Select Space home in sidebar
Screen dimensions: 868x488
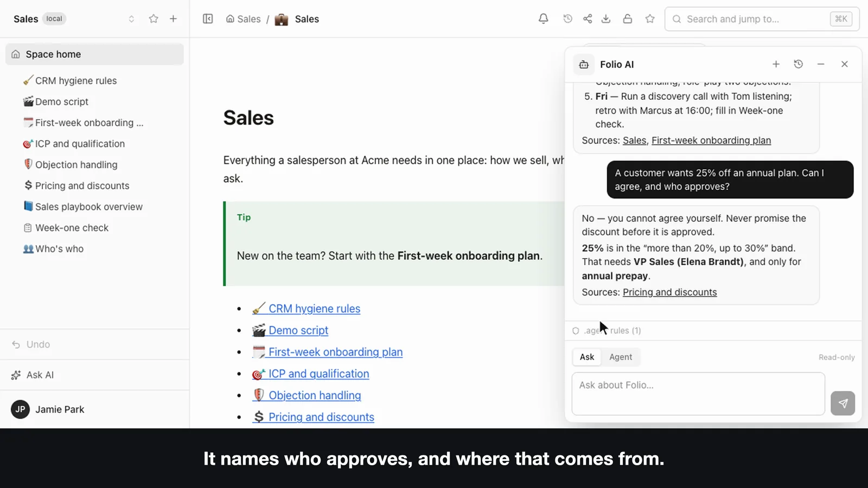coord(94,54)
